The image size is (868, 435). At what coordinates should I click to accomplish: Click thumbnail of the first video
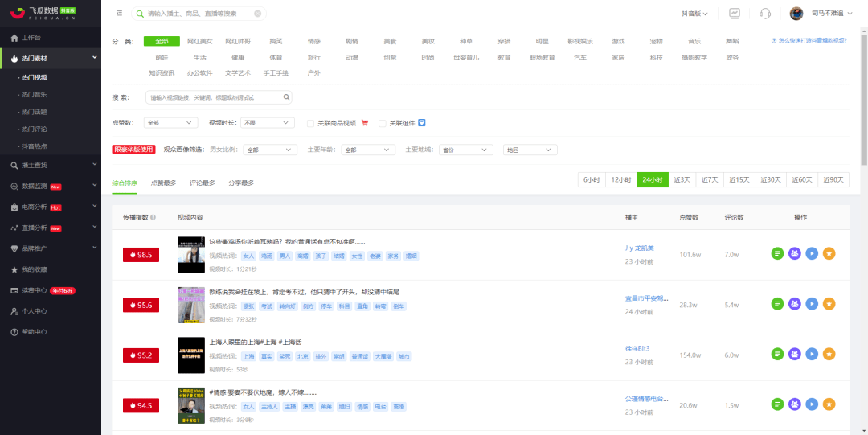(x=187, y=254)
